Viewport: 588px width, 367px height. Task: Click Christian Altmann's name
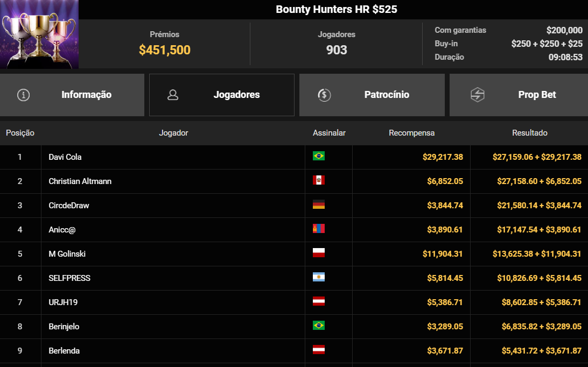pos(79,181)
